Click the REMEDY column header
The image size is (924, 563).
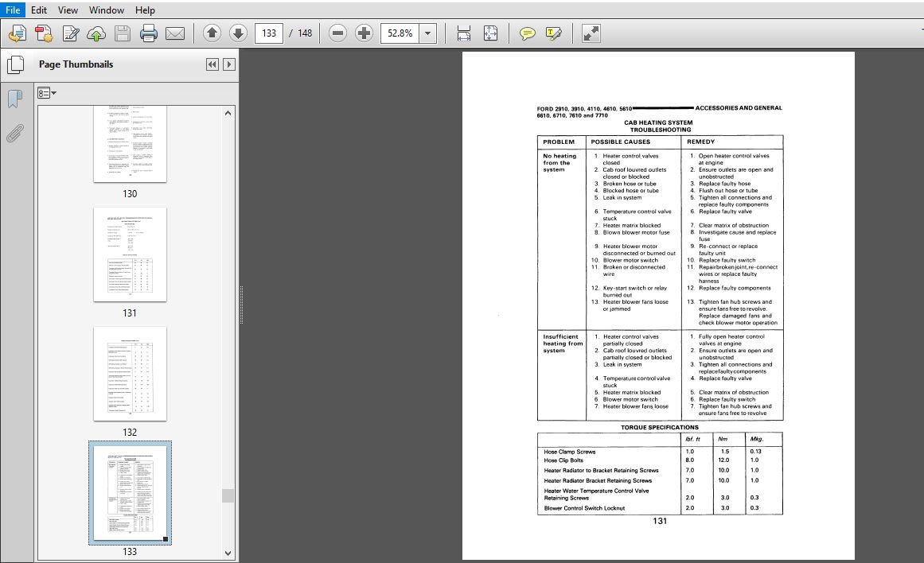point(700,142)
